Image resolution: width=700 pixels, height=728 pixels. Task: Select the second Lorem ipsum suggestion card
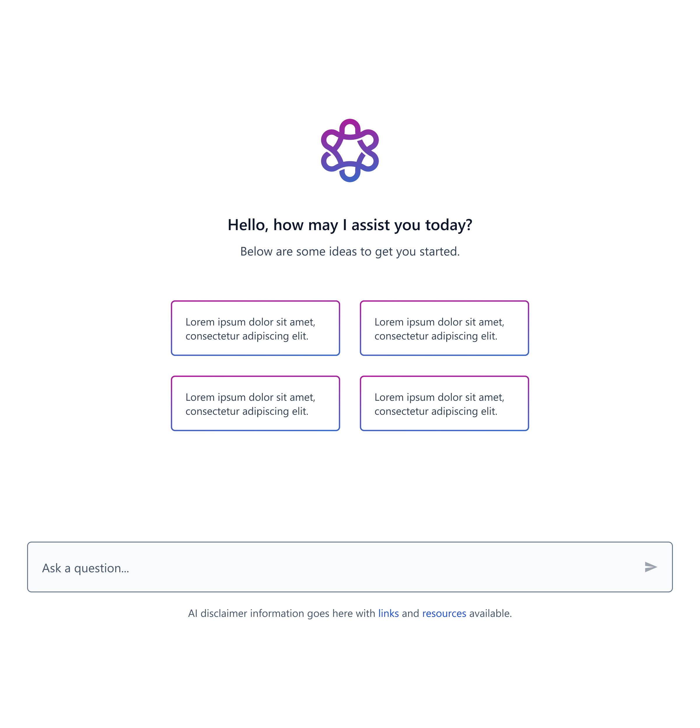pos(444,328)
